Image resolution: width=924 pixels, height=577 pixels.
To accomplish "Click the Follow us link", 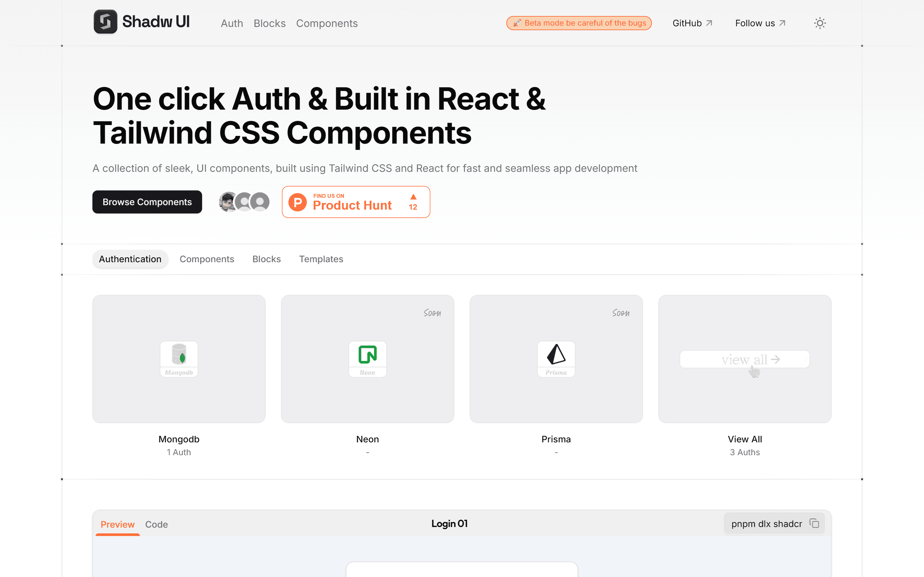I will (x=759, y=23).
